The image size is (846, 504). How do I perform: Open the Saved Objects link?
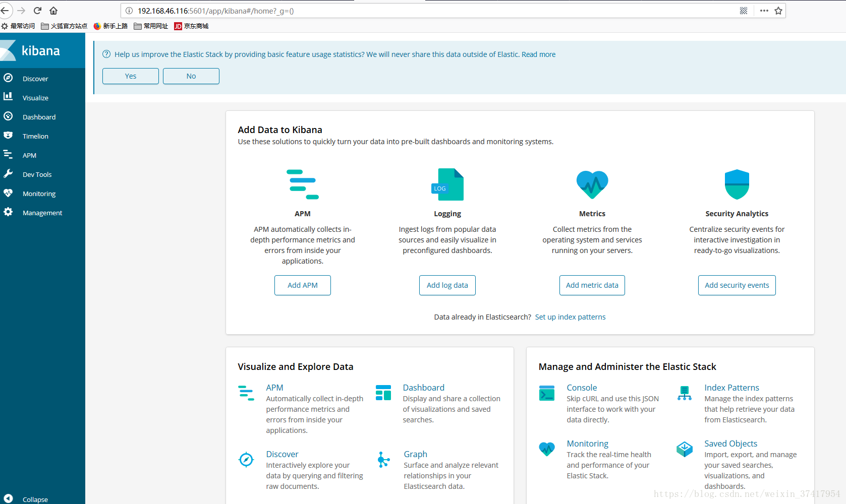click(730, 444)
